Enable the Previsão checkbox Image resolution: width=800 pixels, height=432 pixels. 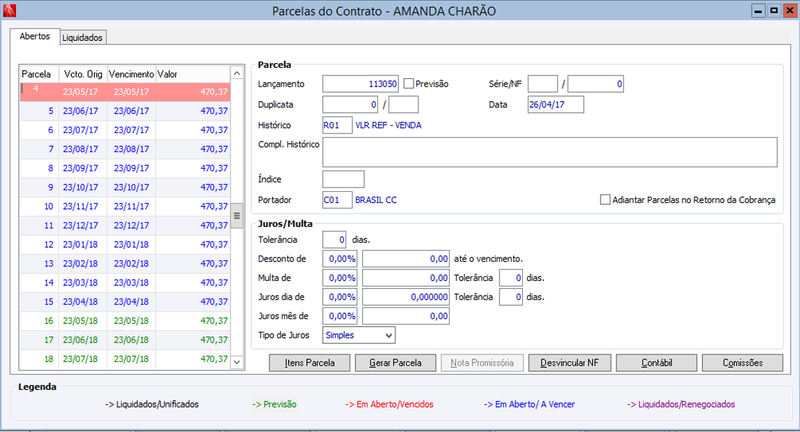pos(409,84)
